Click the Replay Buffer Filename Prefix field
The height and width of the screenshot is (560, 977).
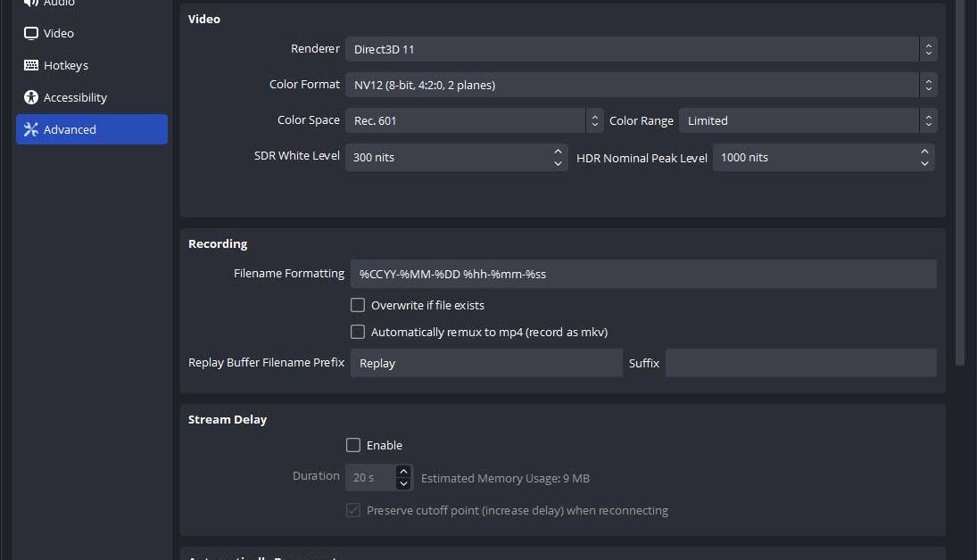pos(485,363)
